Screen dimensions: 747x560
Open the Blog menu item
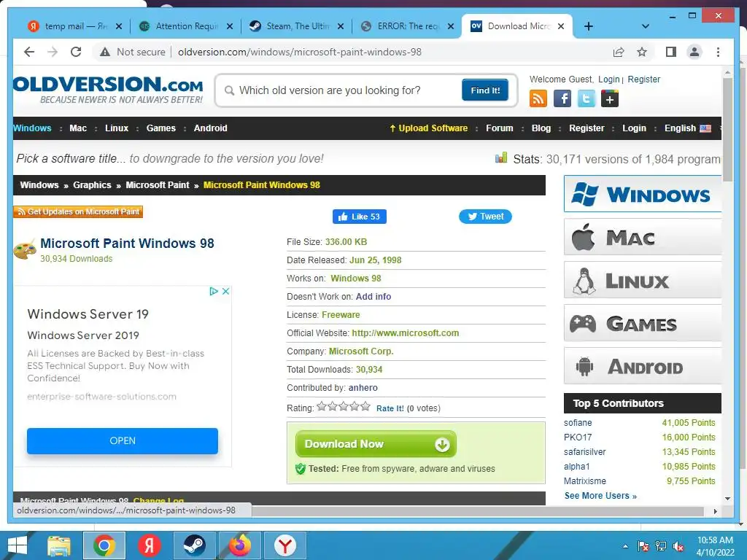pyautogui.click(x=541, y=128)
